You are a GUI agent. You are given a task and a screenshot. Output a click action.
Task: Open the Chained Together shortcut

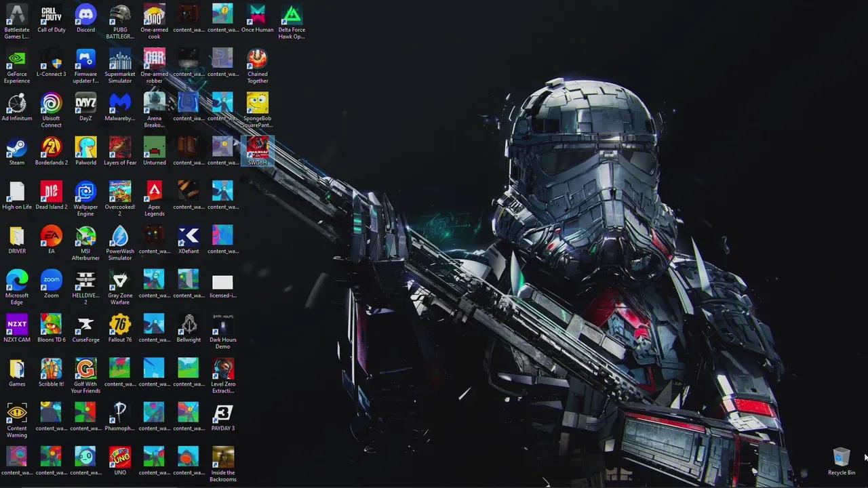257,66
